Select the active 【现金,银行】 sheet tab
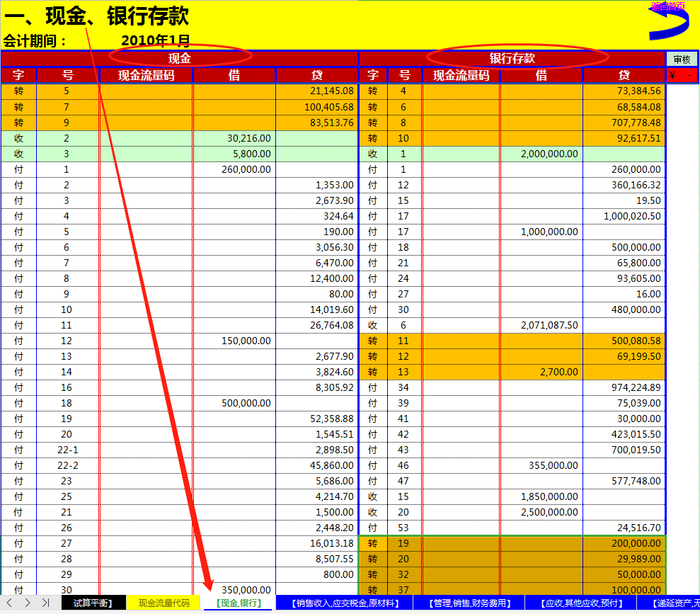 pyautogui.click(x=238, y=603)
